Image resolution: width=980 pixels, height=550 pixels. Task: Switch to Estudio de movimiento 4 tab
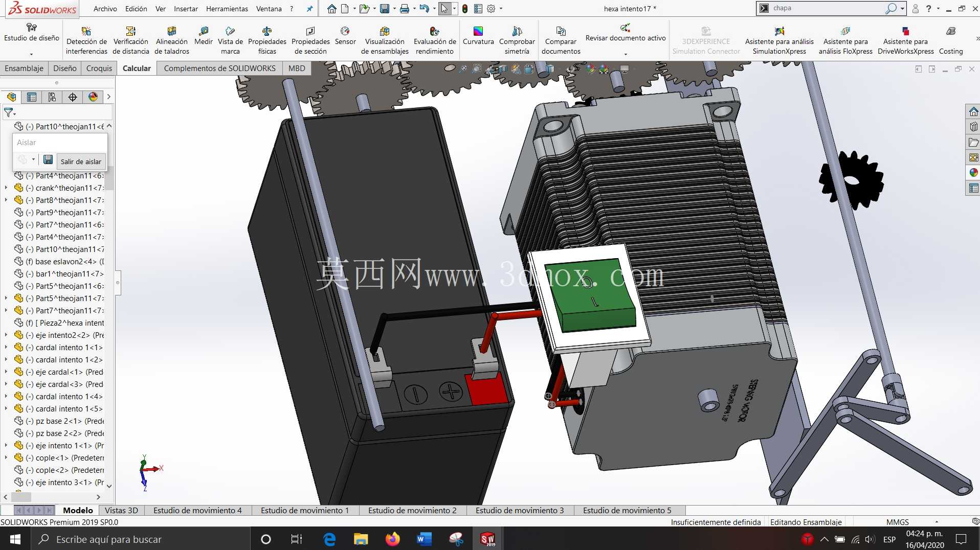click(197, 510)
